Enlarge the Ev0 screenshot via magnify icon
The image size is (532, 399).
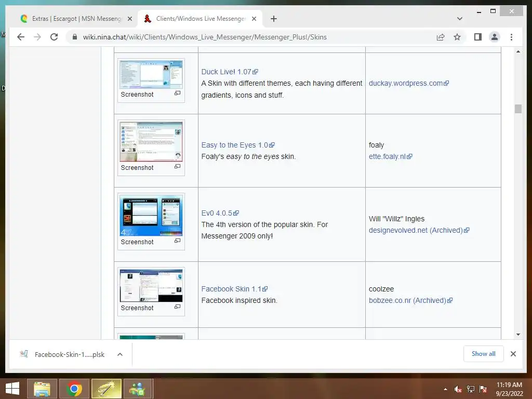click(178, 241)
